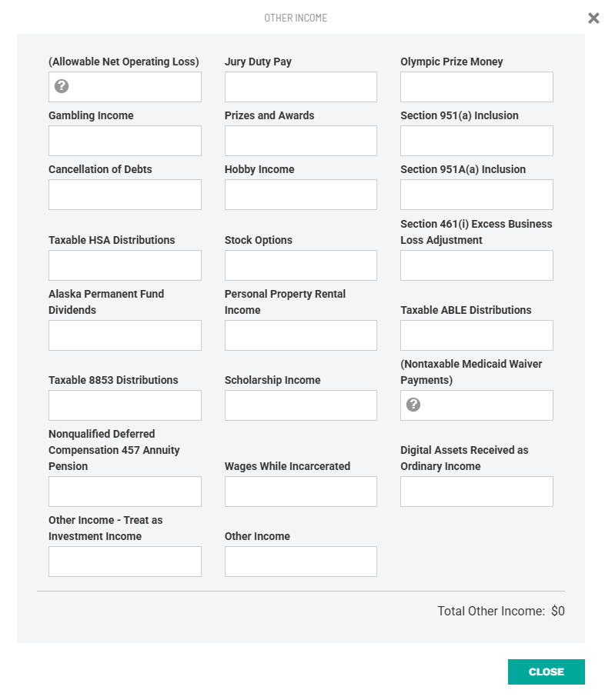
Task: Click the Digital Assets Received as Ordinary Income field
Action: (x=476, y=492)
